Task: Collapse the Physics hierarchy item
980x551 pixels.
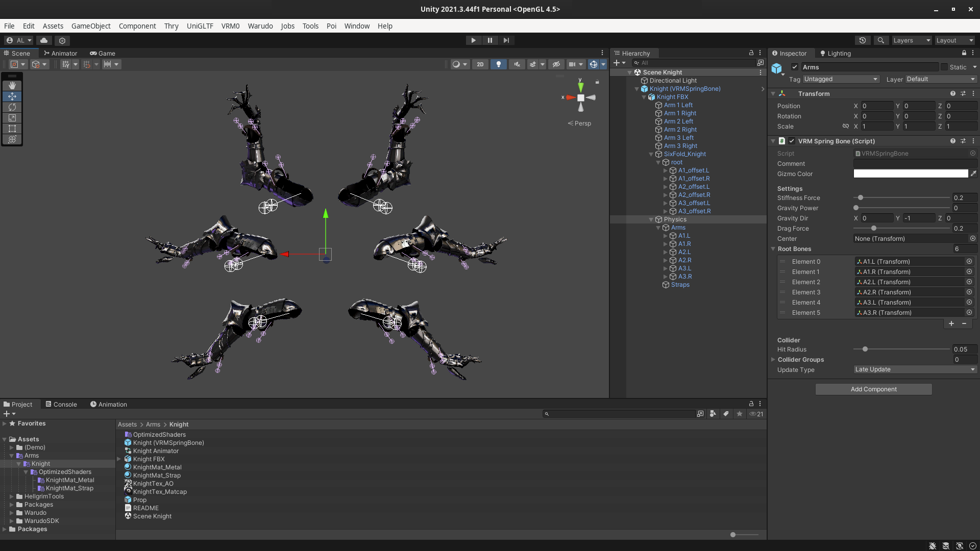Action: point(651,219)
